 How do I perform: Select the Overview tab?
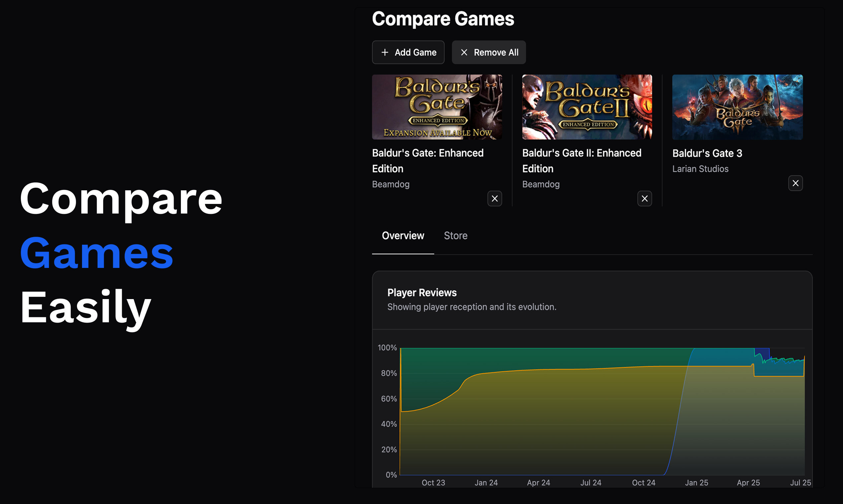pos(403,236)
